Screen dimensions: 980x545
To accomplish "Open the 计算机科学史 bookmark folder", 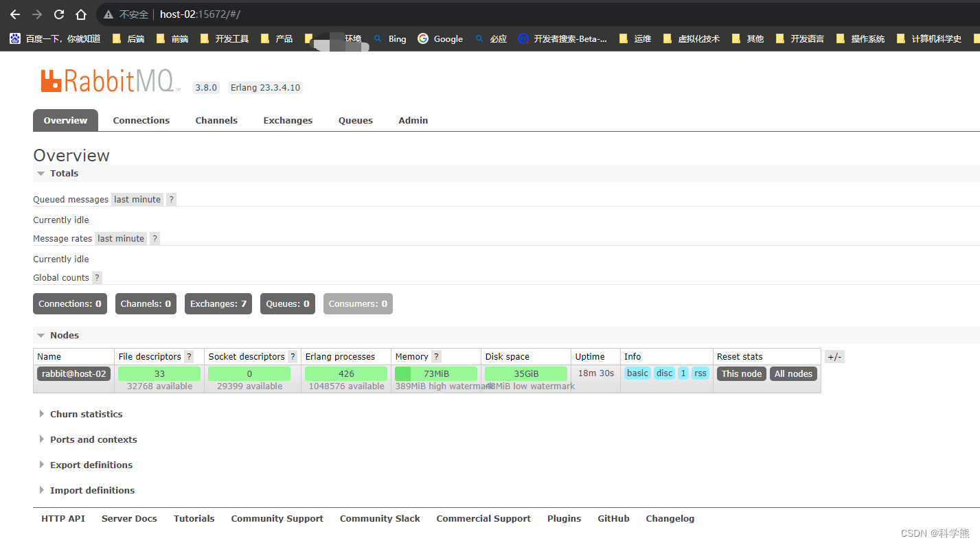I will pos(929,39).
